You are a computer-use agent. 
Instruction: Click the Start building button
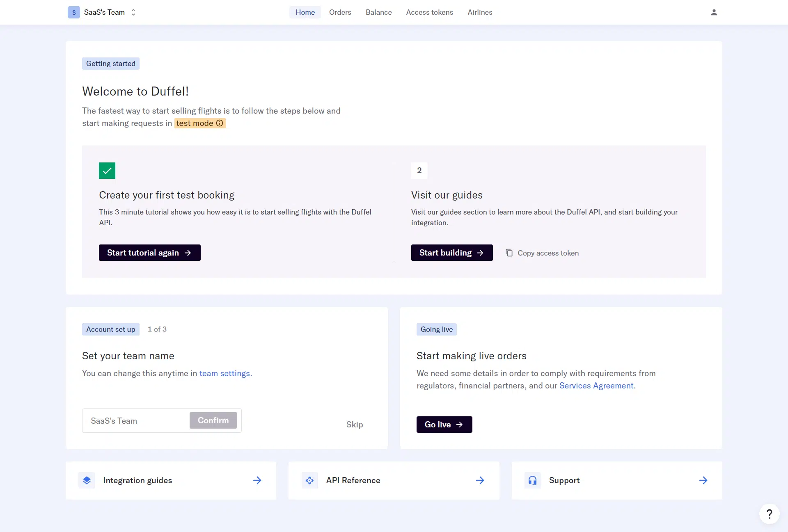point(452,253)
